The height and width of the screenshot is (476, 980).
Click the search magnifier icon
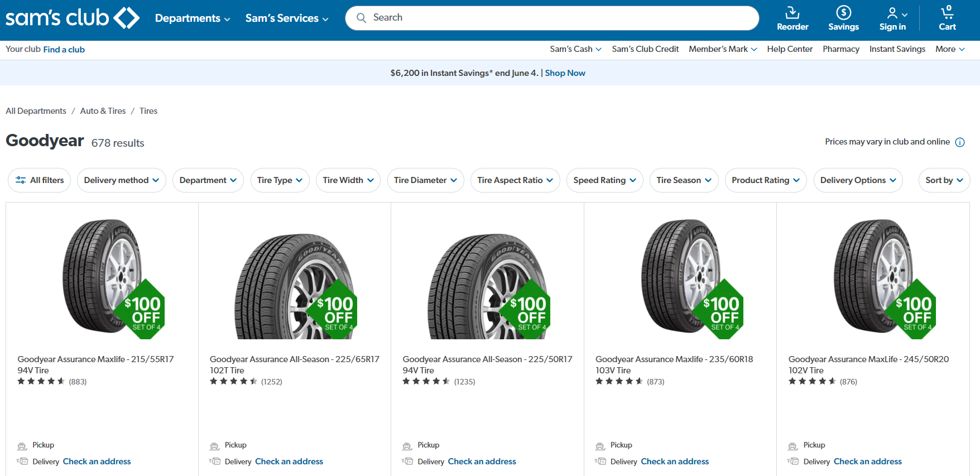[x=361, y=18]
